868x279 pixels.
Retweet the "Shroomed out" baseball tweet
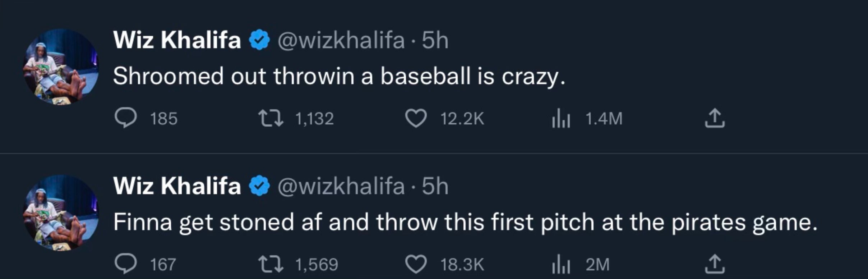coord(271,118)
